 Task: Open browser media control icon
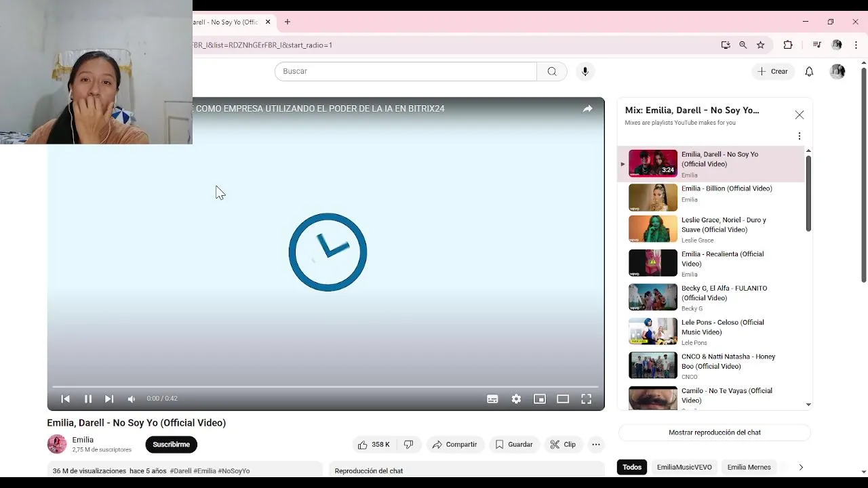point(816,45)
